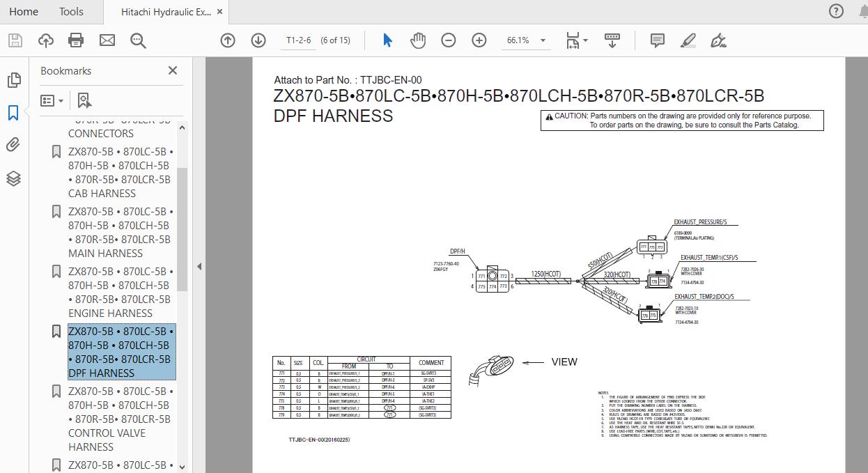
Task: Click the VIEW label beside the connector
Action: click(564, 362)
